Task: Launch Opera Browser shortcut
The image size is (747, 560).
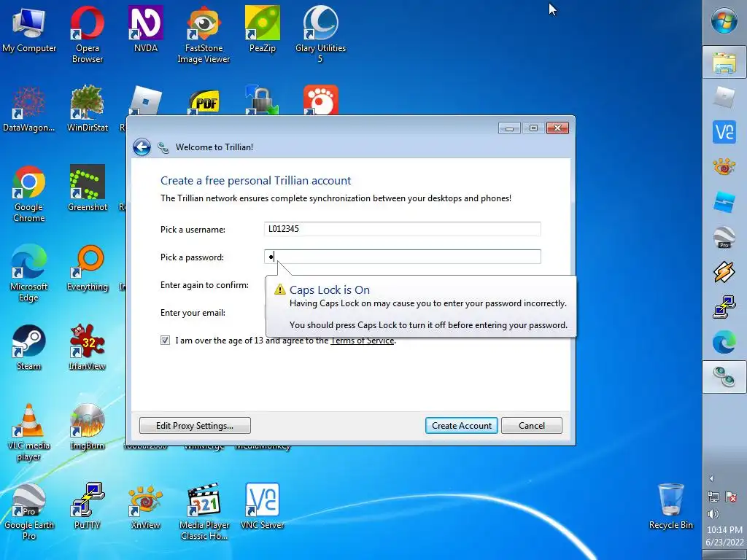Action: (x=88, y=34)
